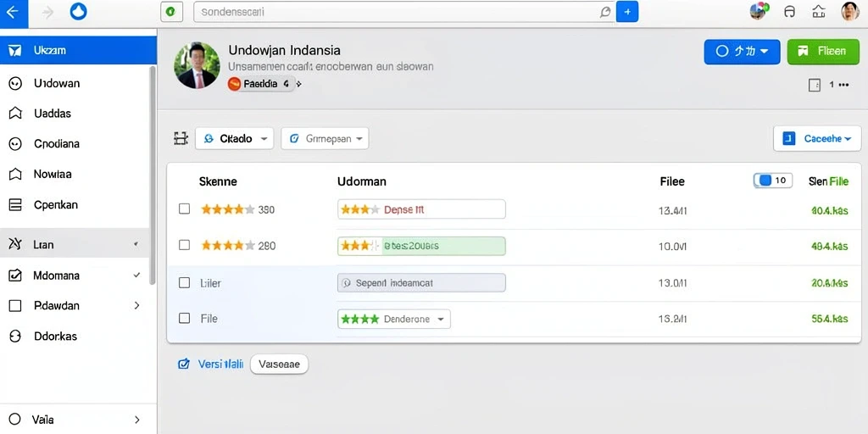
Task: Click the green shield icon before search
Action: click(171, 12)
